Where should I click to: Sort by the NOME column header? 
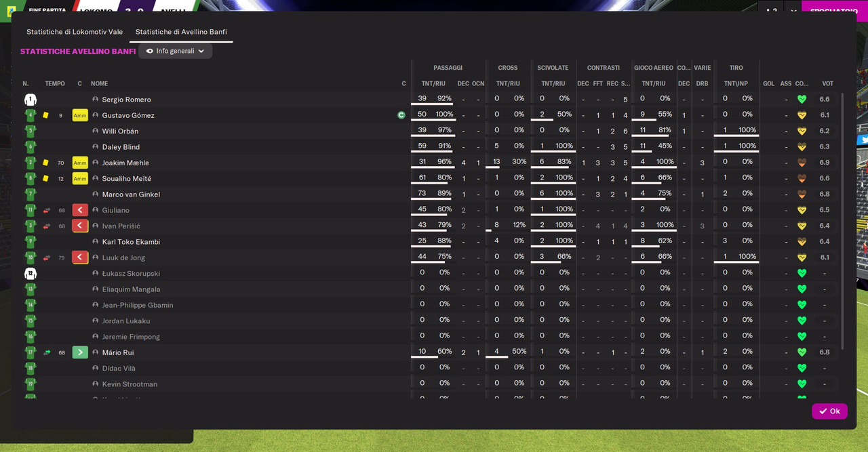[100, 84]
